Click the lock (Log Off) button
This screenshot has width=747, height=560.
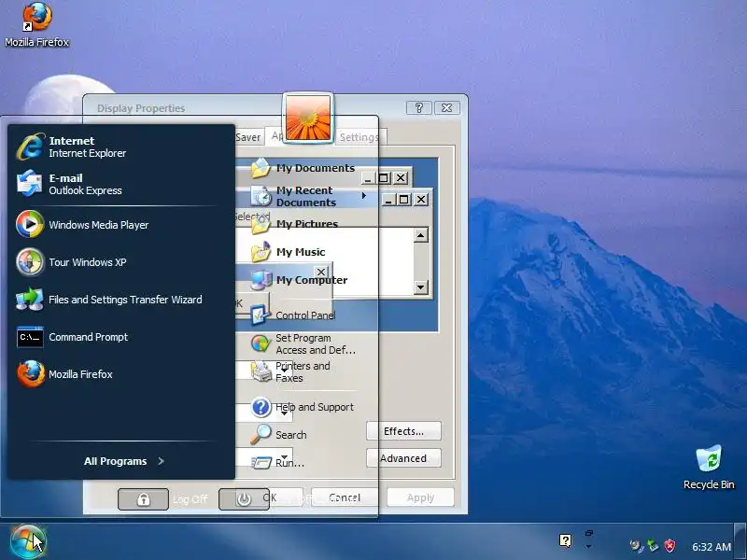pyautogui.click(x=144, y=499)
